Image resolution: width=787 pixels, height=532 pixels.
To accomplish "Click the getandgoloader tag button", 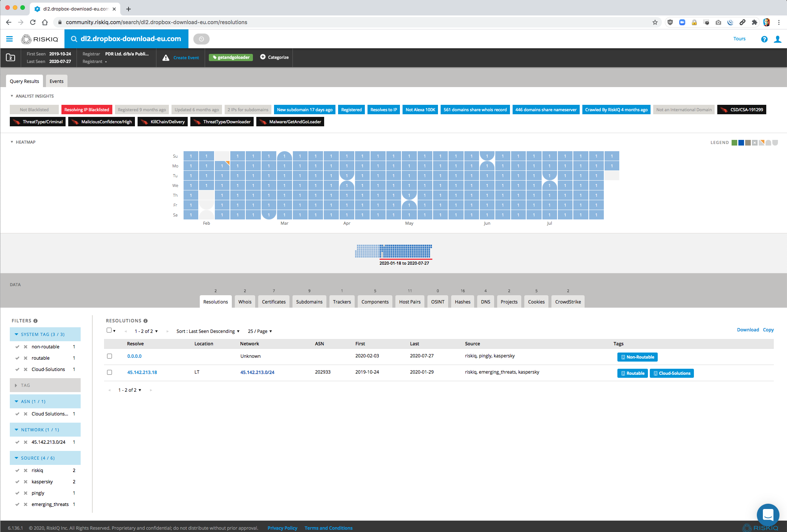I will 231,57.
